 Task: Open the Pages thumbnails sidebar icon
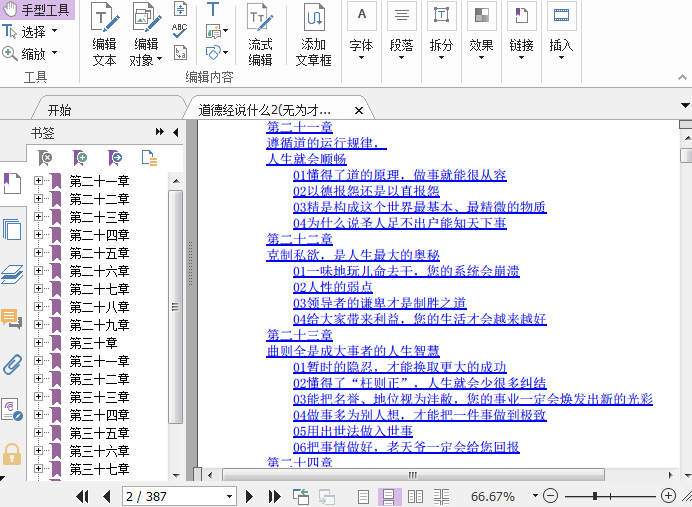12,229
